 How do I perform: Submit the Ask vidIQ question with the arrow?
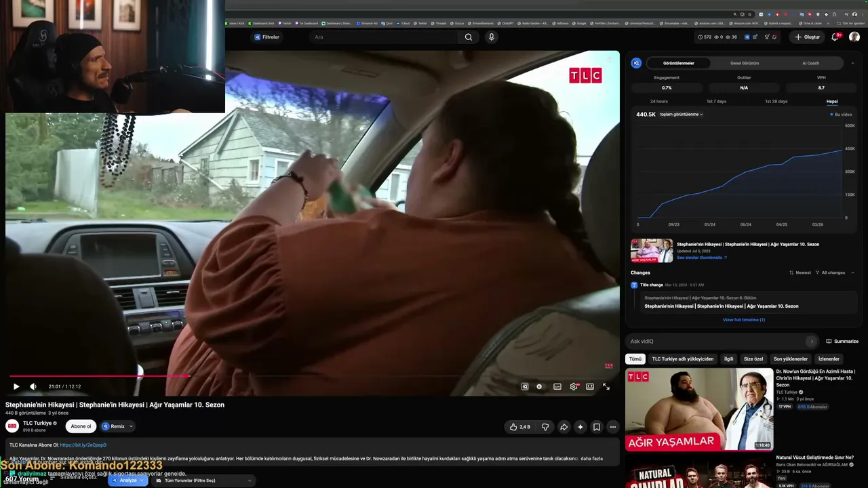click(x=812, y=341)
